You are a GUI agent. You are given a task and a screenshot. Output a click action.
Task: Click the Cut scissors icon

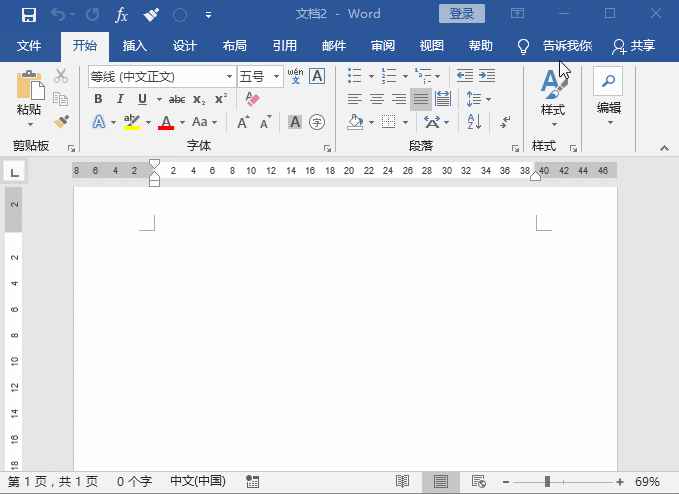(61, 76)
